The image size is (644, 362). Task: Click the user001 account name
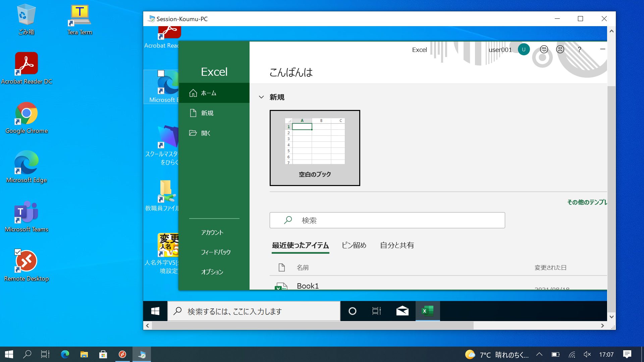click(500, 50)
